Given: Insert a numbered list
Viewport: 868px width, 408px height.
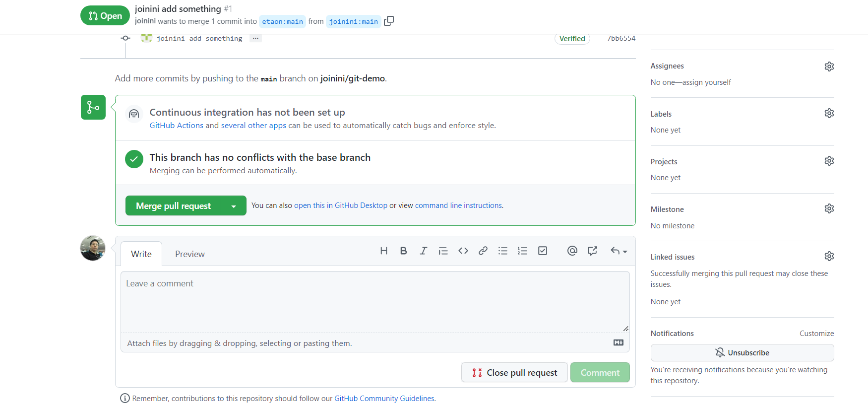Looking at the screenshot, I should (522, 251).
